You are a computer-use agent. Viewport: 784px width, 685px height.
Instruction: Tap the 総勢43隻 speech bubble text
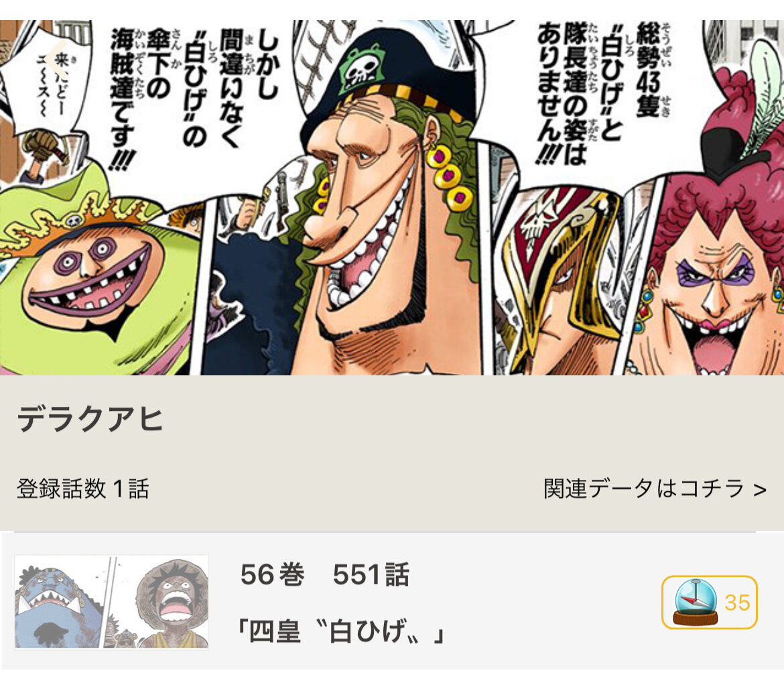point(605,92)
